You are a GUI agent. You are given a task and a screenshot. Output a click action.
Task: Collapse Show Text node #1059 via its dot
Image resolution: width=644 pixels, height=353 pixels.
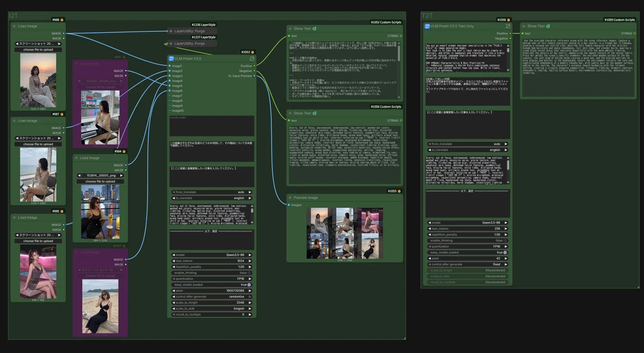[x=524, y=26]
